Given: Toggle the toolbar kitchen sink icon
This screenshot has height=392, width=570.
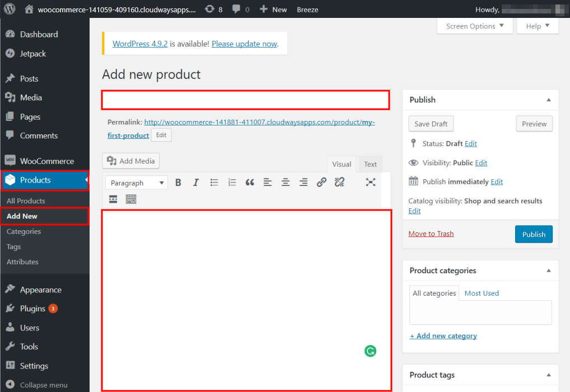Looking at the screenshot, I should click(x=131, y=199).
